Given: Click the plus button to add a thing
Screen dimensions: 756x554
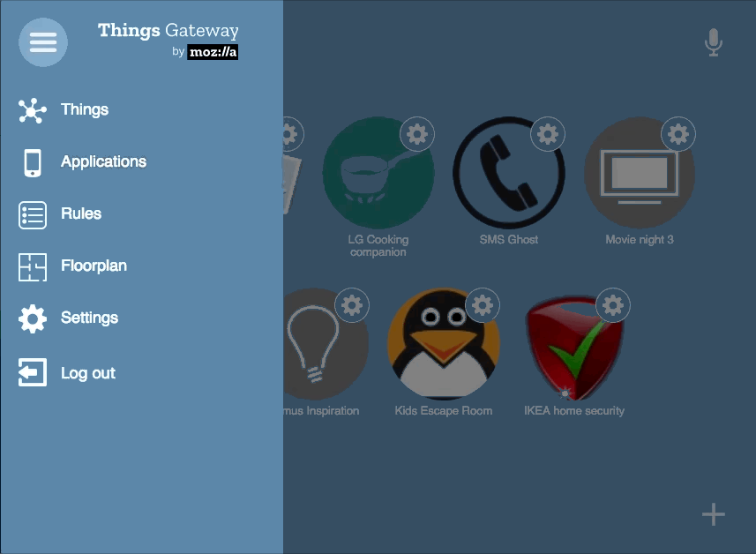Looking at the screenshot, I should click(713, 514).
